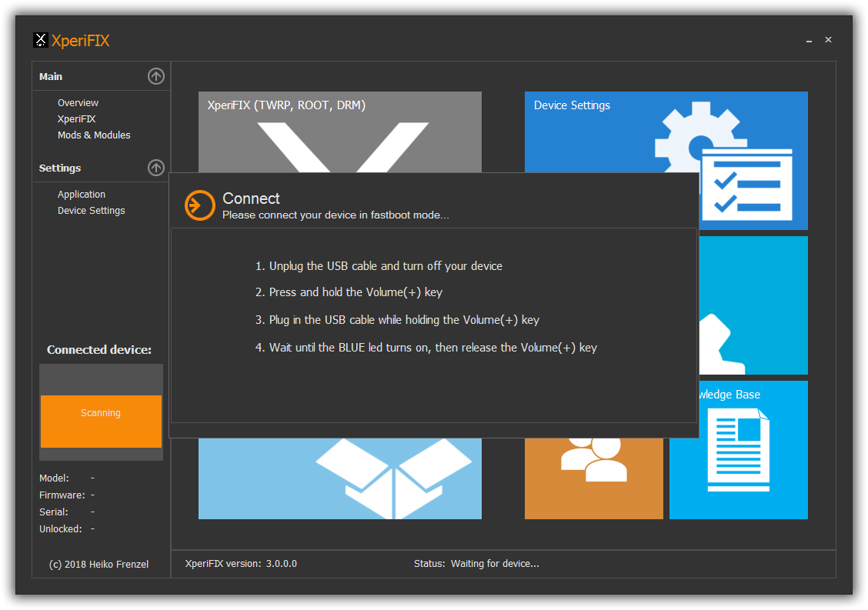Open Mods & Modules page
The width and height of the screenshot is (868, 610).
(x=94, y=135)
